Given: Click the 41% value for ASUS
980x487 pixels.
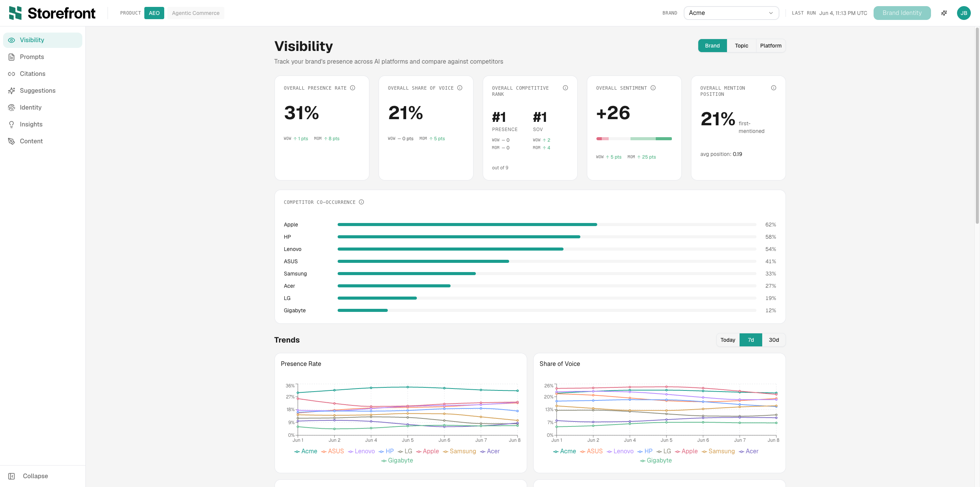Looking at the screenshot, I should [770, 261].
